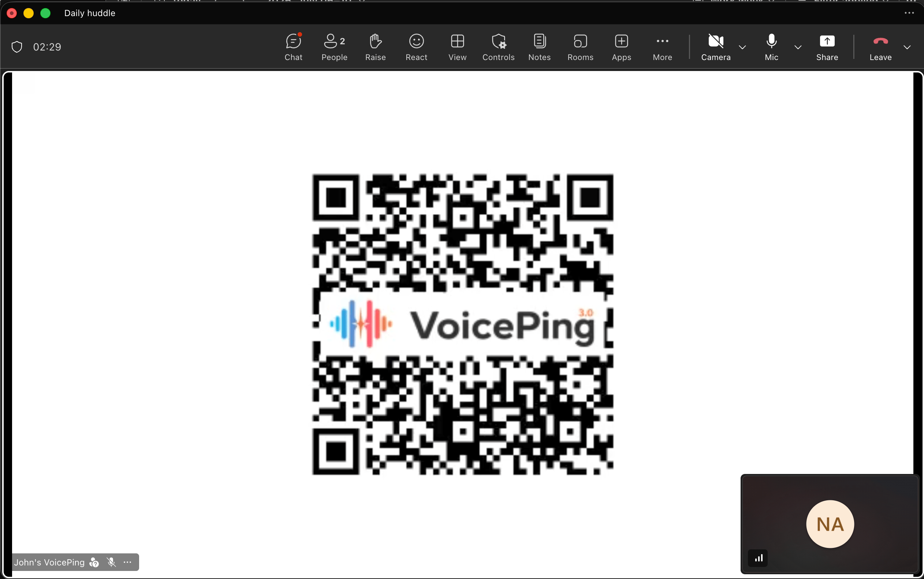
Task: Minimize the Daily huddle window
Action: click(29, 13)
